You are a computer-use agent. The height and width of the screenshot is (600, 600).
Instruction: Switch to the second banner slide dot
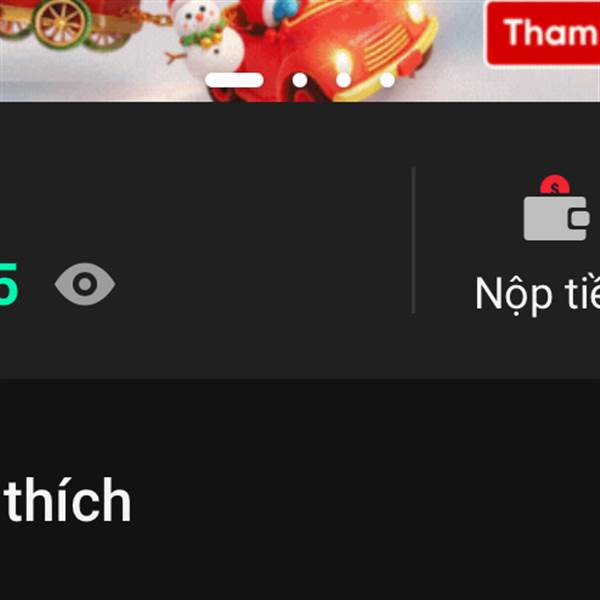pyautogui.click(x=300, y=80)
